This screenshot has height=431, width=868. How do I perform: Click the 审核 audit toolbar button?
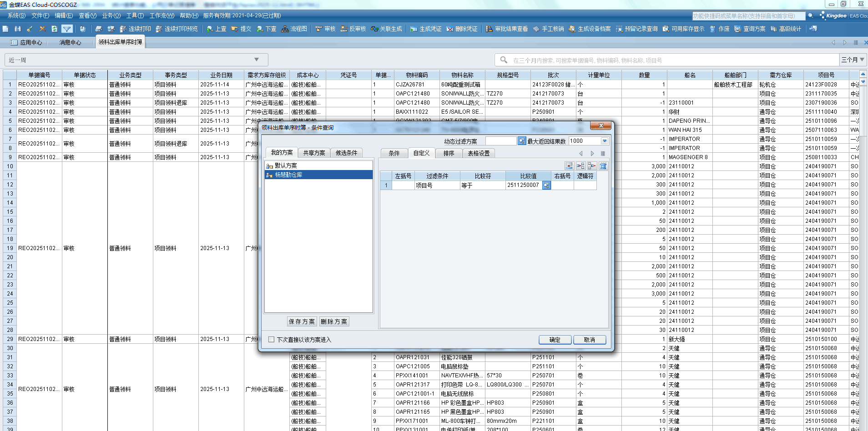325,29
